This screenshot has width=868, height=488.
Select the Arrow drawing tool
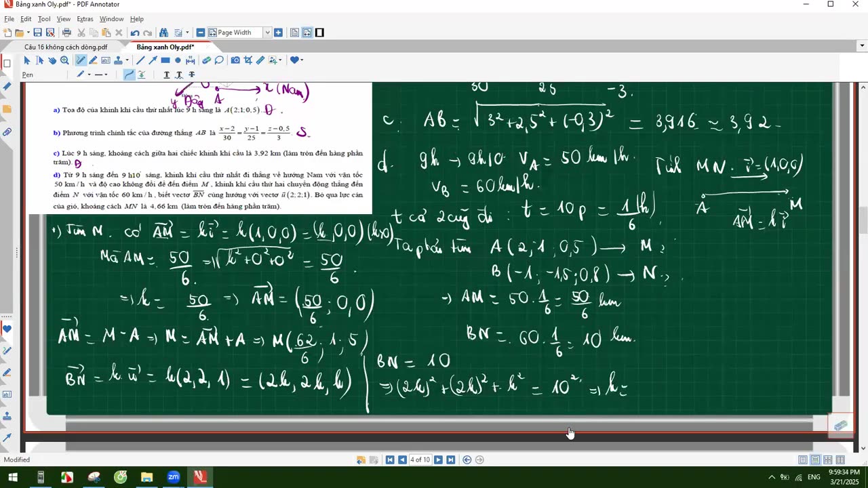click(153, 60)
